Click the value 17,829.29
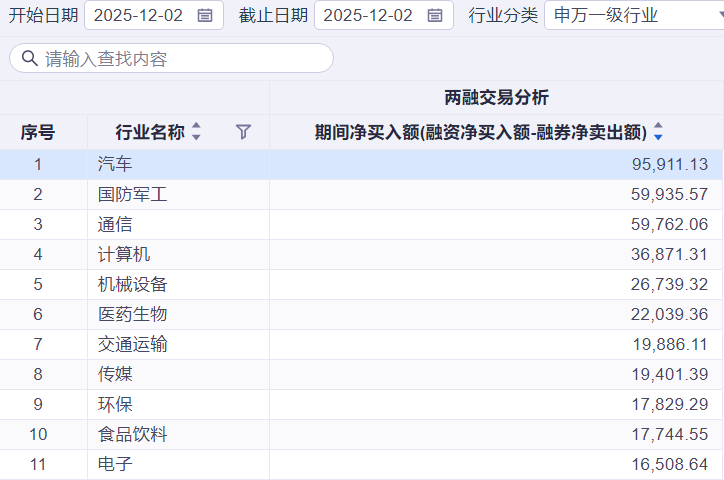This screenshot has width=724, height=480. tap(670, 404)
